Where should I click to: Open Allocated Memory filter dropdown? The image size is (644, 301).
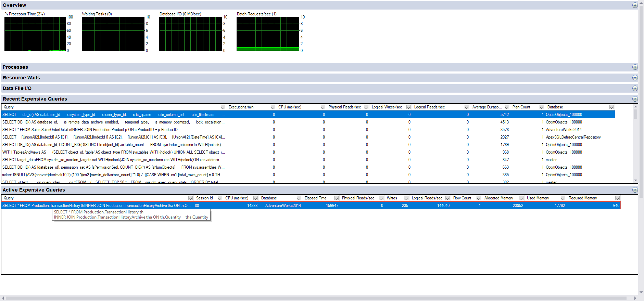pyautogui.click(x=521, y=198)
